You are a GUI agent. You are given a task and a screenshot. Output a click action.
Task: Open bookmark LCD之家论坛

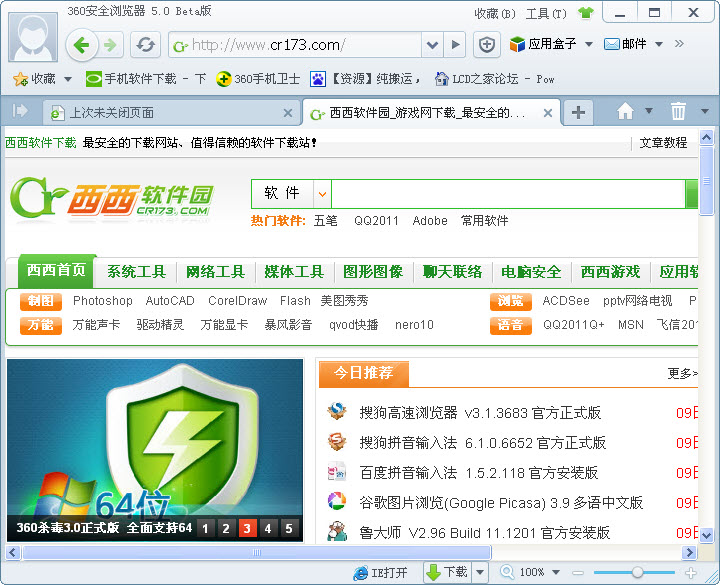click(495, 79)
